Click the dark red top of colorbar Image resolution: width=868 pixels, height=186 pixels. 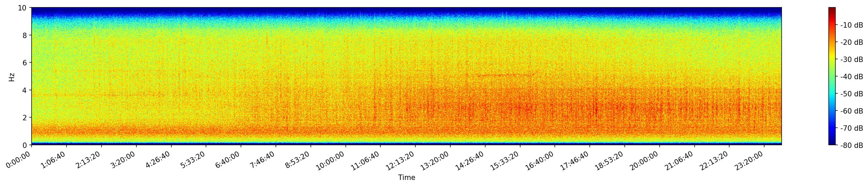click(x=832, y=9)
